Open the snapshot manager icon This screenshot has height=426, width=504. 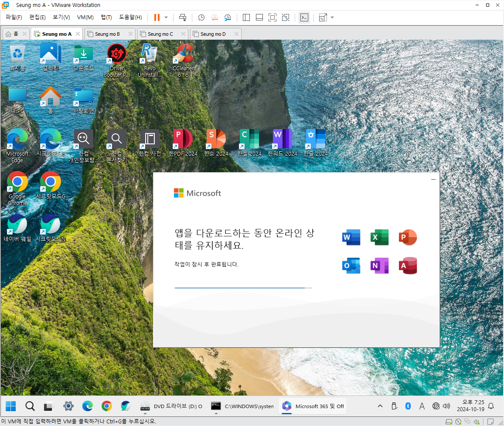click(x=228, y=17)
